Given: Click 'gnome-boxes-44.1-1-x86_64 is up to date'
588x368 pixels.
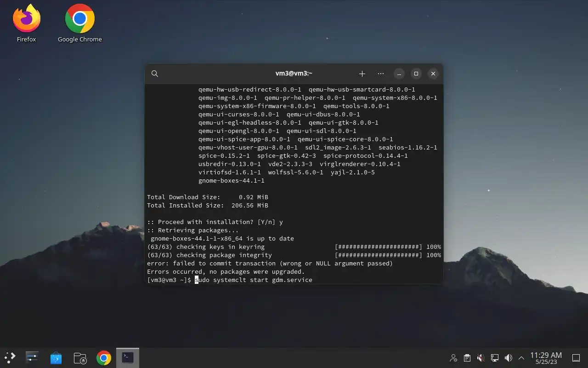Looking at the screenshot, I should pyautogui.click(x=222, y=238).
